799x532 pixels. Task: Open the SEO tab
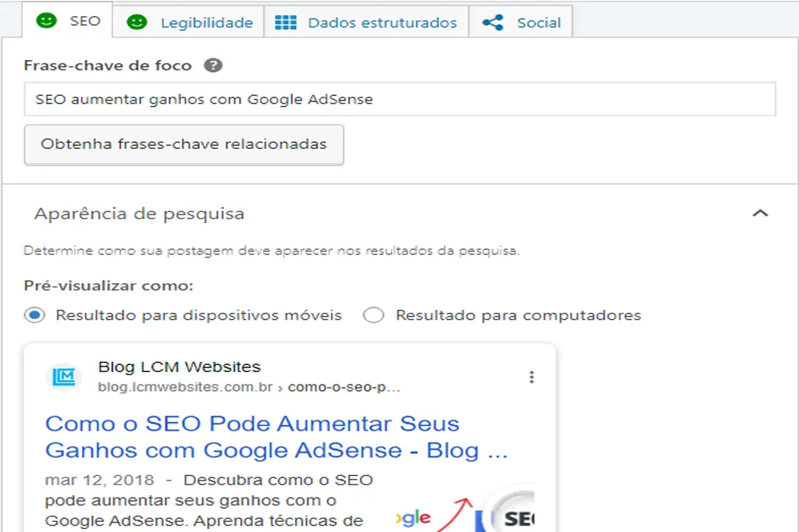(67, 20)
